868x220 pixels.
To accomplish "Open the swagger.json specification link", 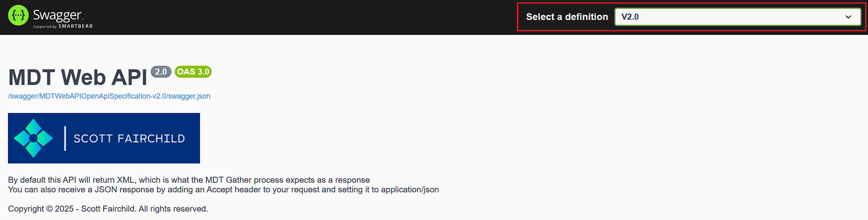I will coord(109,96).
